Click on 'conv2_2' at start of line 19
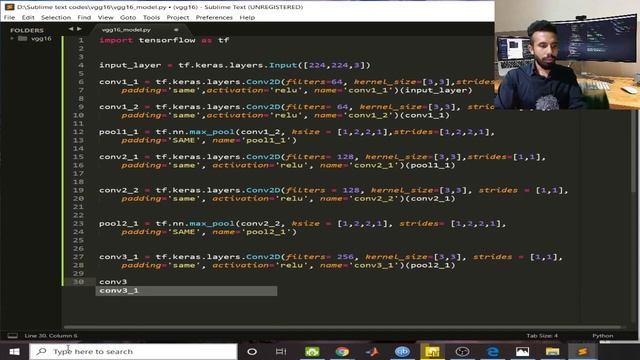Viewport: 640px width, 360px height. click(118, 190)
